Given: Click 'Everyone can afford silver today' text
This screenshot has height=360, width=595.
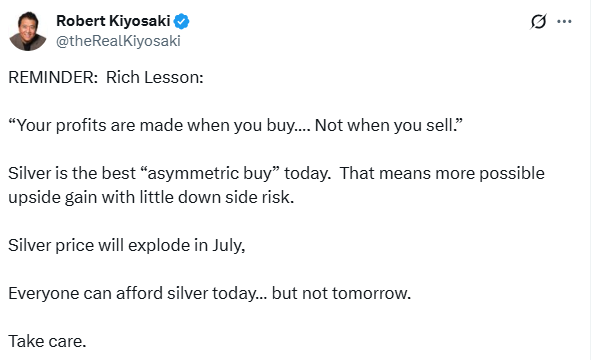Looking at the screenshot, I should [132, 294].
